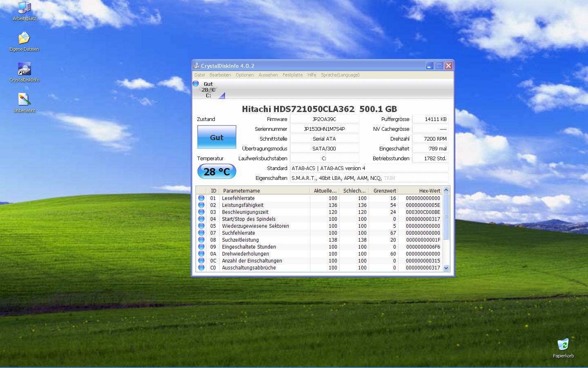Viewport: 588px width, 368px height.
Task: Click the Eingeschaltet 789 mal field
Action: pyautogui.click(x=430, y=148)
